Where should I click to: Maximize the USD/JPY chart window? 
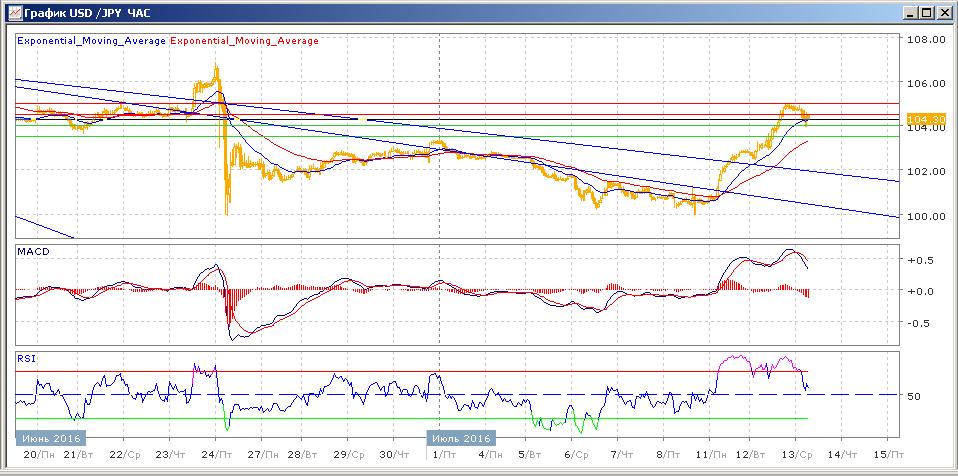(926, 12)
